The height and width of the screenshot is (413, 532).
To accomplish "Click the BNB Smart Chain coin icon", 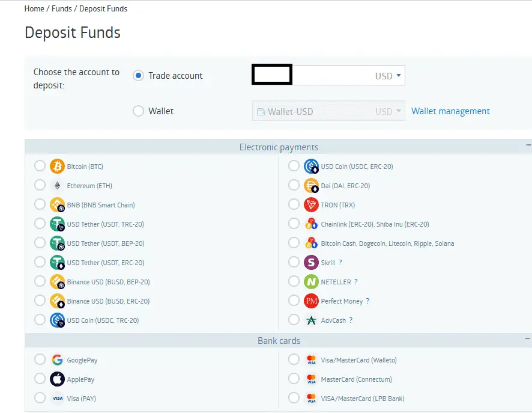I will 57,205.
